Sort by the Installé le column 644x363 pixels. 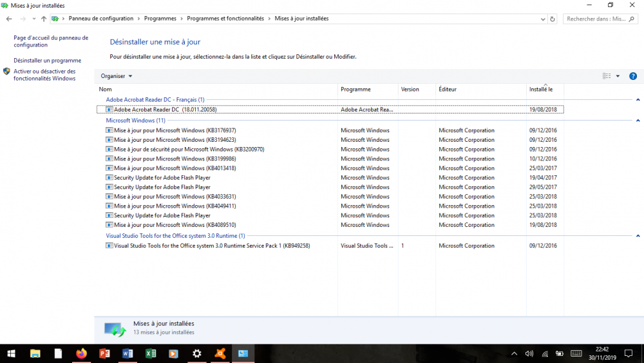click(541, 89)
